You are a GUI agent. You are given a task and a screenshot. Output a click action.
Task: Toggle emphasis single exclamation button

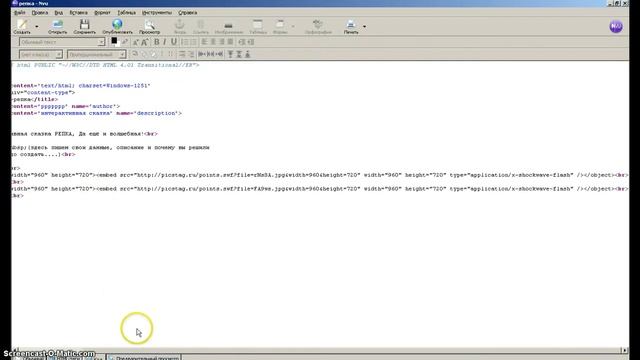point(162,54)
